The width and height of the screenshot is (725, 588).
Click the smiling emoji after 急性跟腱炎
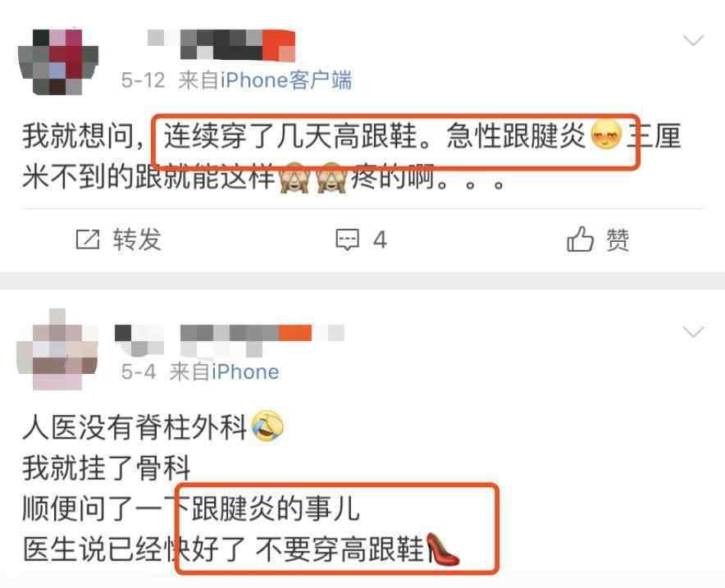[607, 134]
